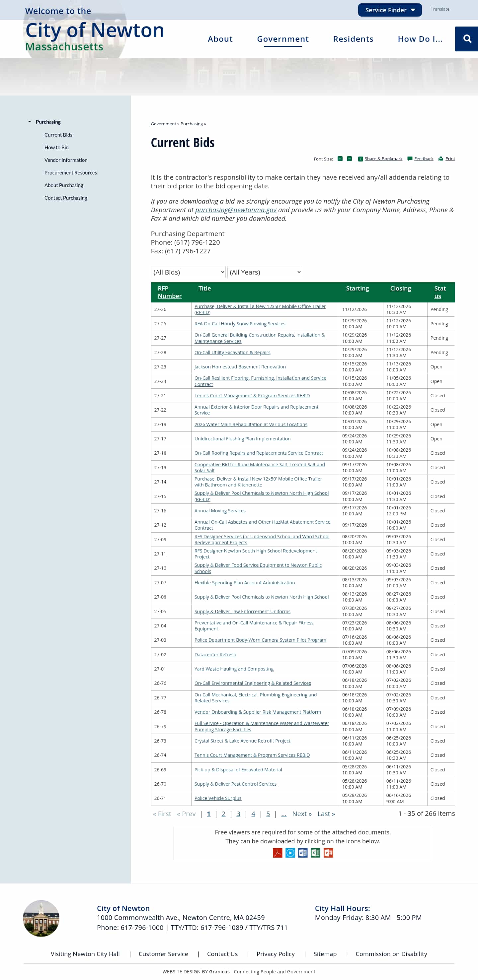The width and height of the screenshot is (478, 980).
Task: Decrease font size with the minus icon
Action: click(x=349, y=159)
